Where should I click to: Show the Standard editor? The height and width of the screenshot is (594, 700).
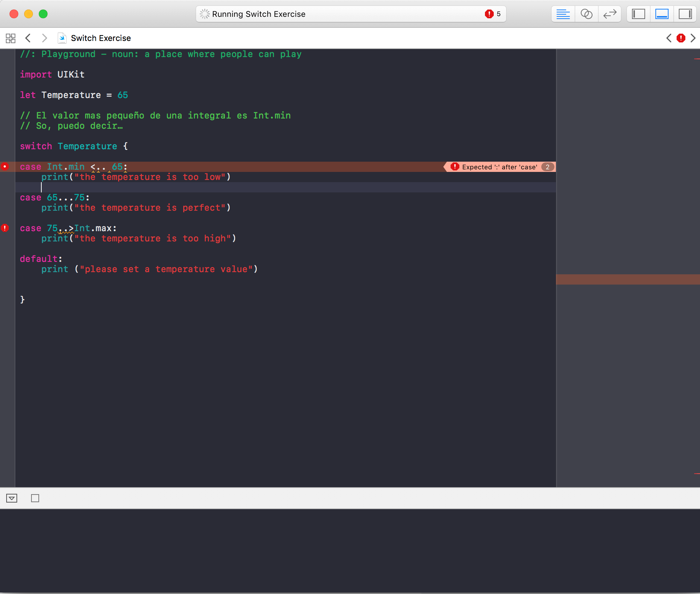click(563, 14)
